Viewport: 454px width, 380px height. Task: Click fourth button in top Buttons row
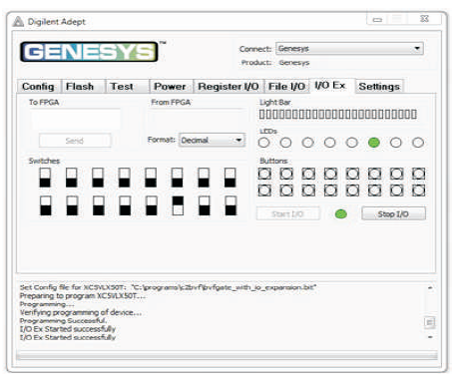pyautogui.click(x=330, y=174)
